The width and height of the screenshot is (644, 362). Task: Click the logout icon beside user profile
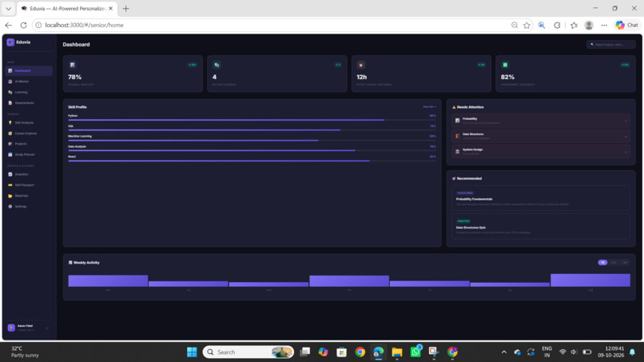pos(47,328)
